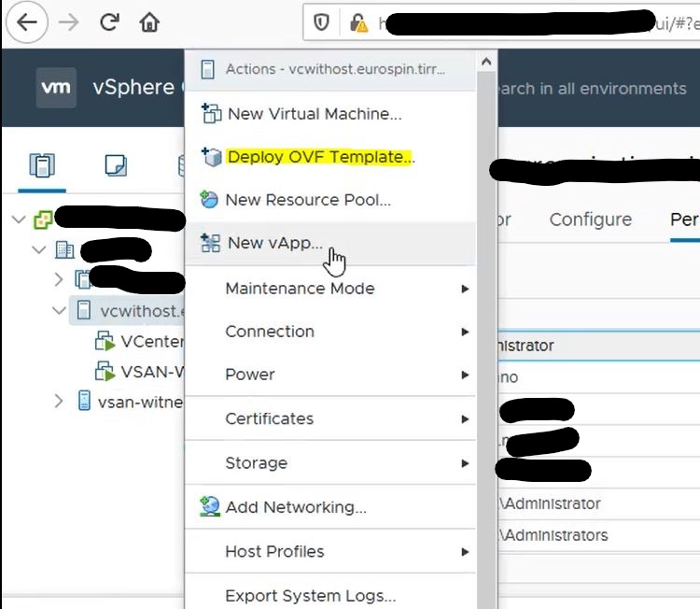Click the insecure connection padlock warning icon
The height and width of the screenshot is (609, 700).
coord(358,22)
